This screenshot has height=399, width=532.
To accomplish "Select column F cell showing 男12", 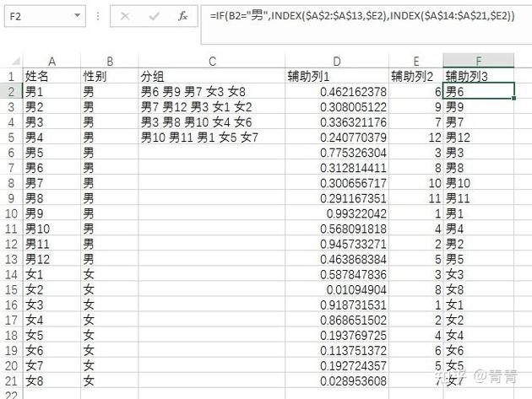I will click(x=479, y=137).
